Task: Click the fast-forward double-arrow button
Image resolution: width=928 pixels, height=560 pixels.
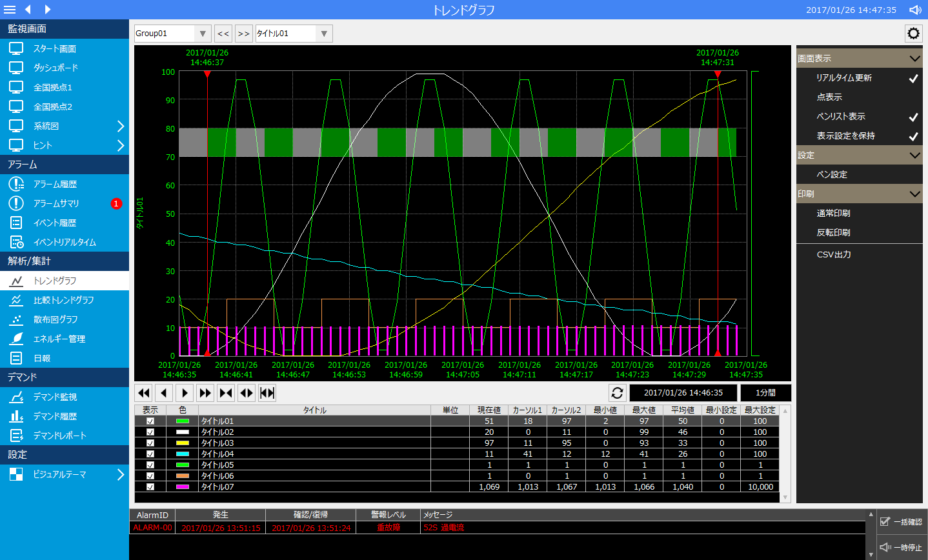Action: (205, 393)
